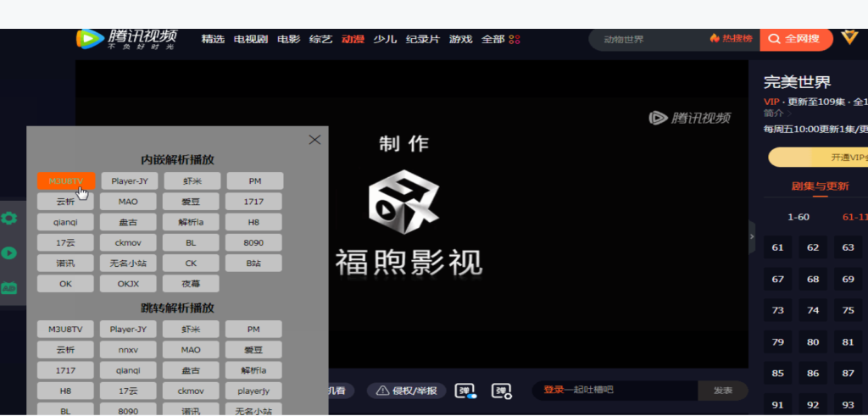Open the 精选 nav item

click(x=213, y=39)
